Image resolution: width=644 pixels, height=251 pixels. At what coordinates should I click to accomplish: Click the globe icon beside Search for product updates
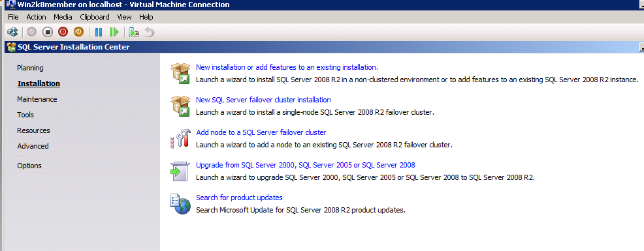click(x=181, y=204)
